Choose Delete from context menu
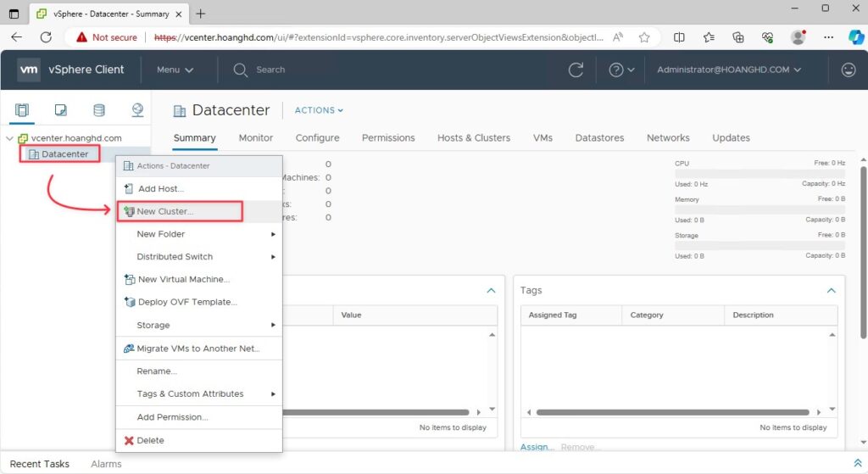Image resolution: width=868 pixels, height=474 pixels. tap(198, 441)
